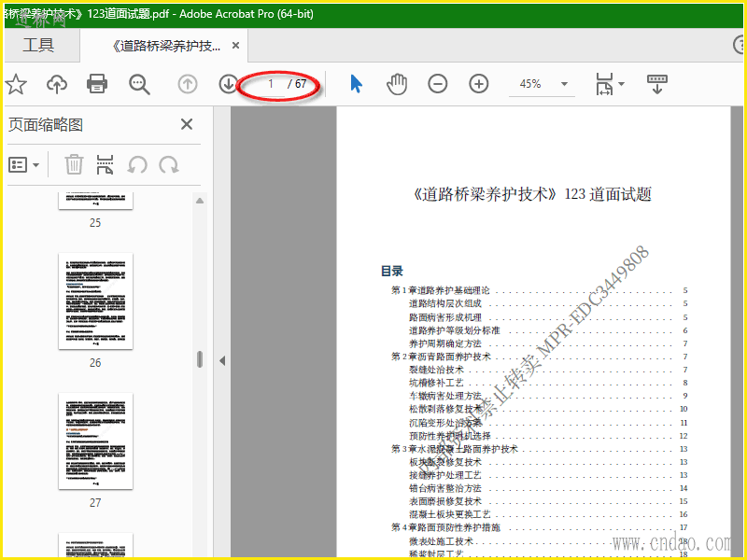This screenshot has height=560, width=747.
Task: Click the cloud upload icon
Action: pyautogui.click(x=57, y=84)
